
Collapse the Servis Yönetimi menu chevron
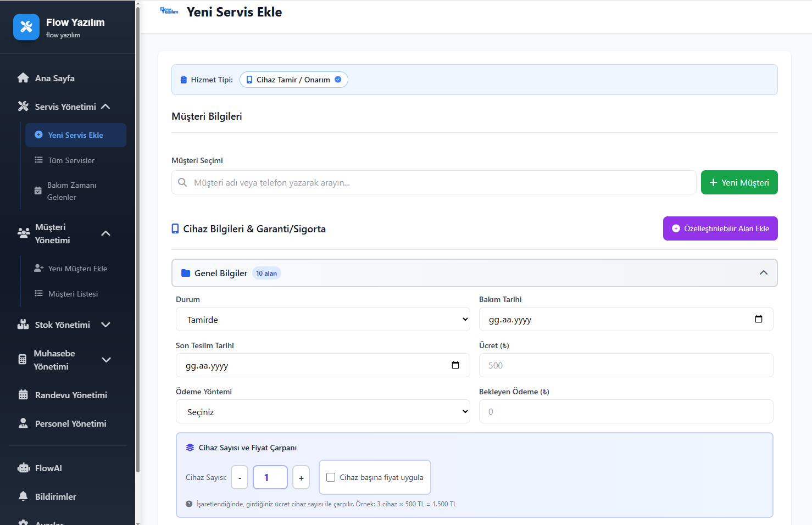[106, 107]
